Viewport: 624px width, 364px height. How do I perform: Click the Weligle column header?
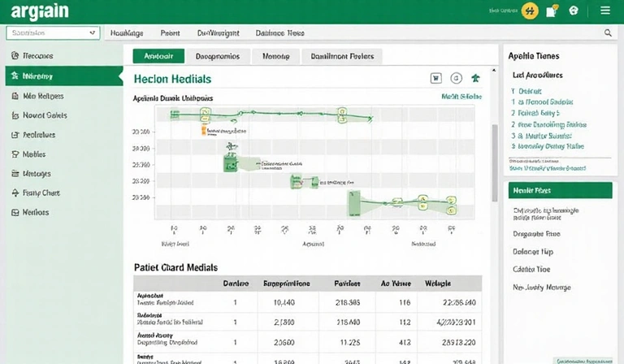pyautogui.click(x=438, y=284)
